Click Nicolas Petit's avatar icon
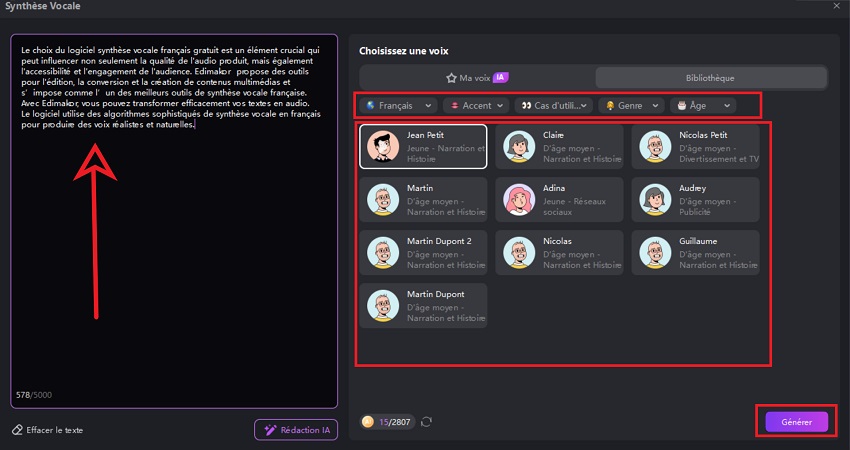This screenshot has width=850, height=450. pos(655,146)
